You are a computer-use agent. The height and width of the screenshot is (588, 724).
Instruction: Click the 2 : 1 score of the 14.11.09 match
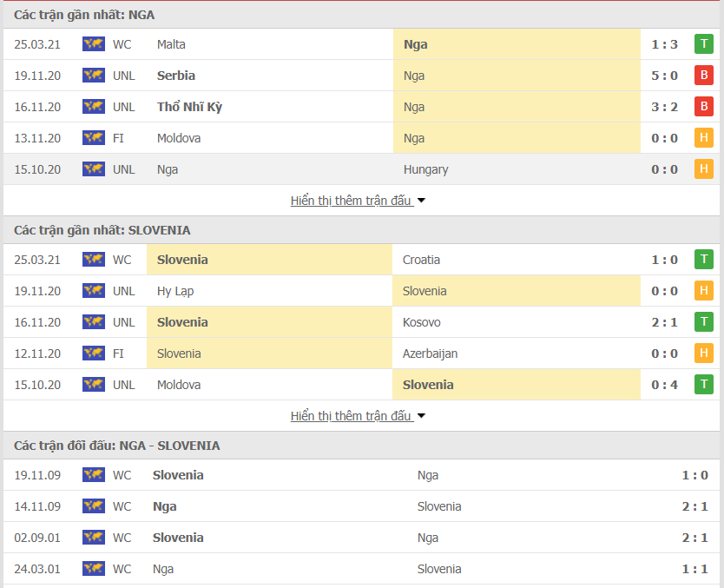694,506
